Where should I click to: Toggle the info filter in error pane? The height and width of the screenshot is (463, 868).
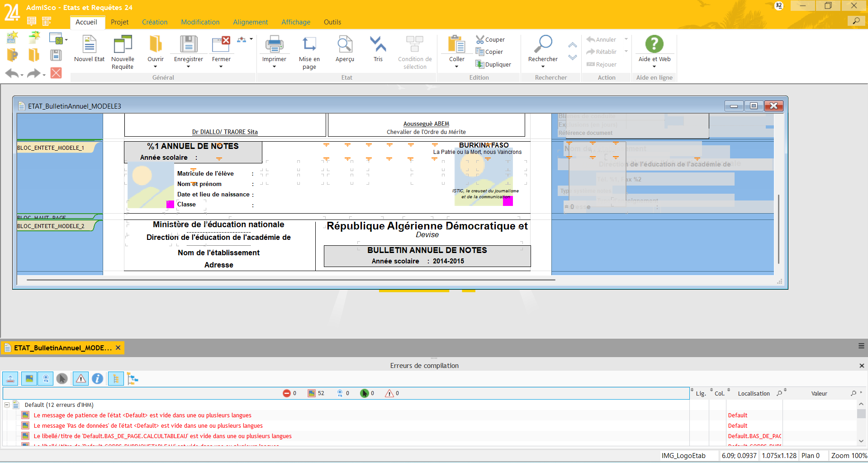point(97,379)
